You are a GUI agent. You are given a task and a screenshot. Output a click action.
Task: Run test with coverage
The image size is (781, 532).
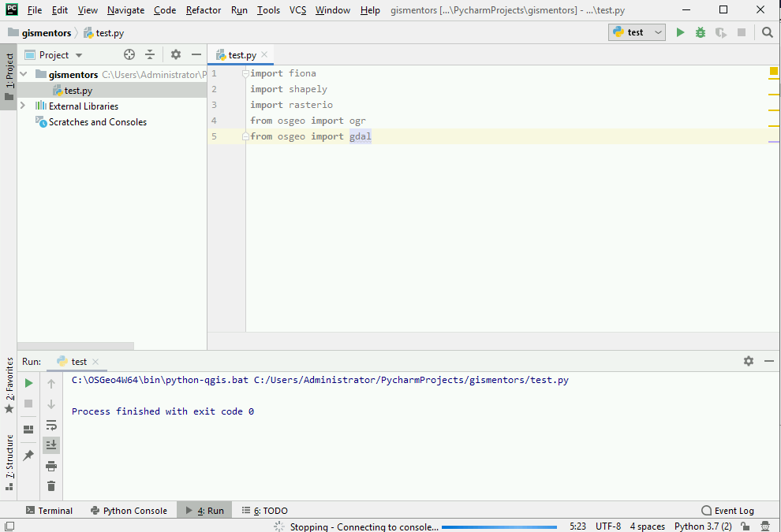720,32
